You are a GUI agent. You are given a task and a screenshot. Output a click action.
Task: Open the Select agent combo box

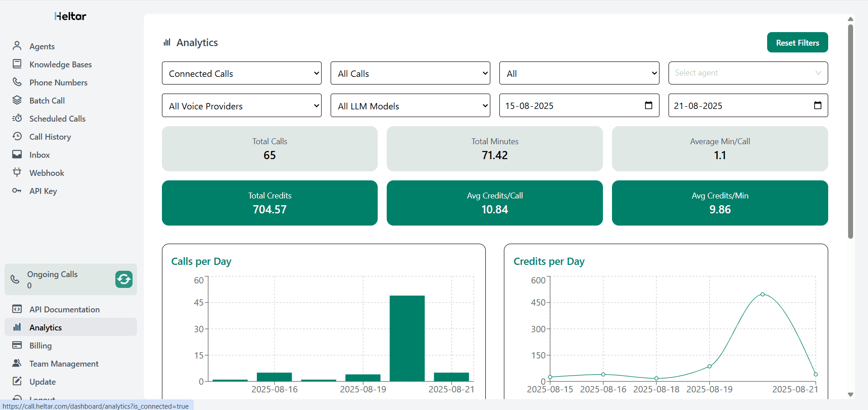748,73
